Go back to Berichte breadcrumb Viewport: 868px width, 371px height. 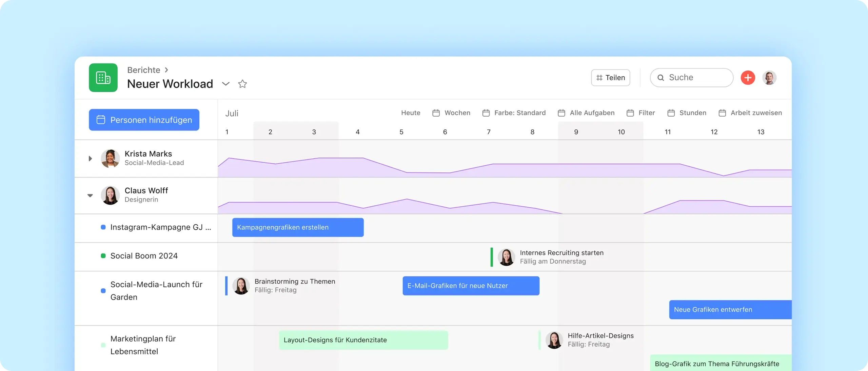tap(143, 70)
